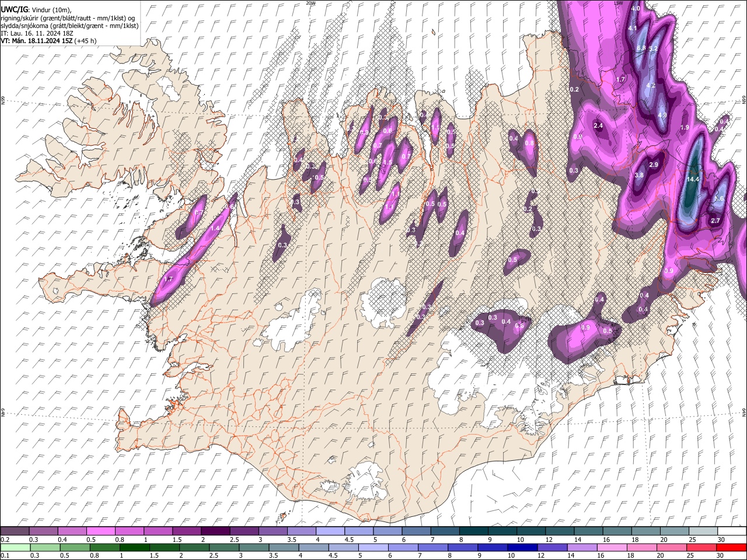Click the 2.7 precipitation label

click(715, 220)
